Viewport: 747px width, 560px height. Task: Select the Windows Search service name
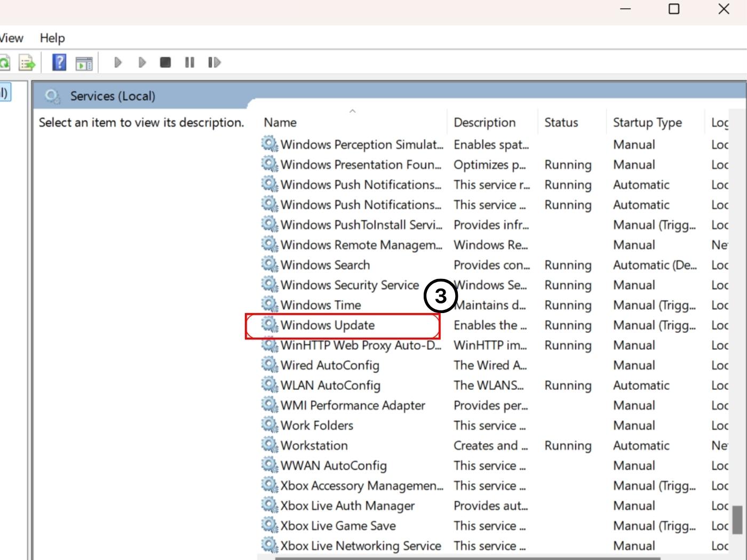click(325, 265)
